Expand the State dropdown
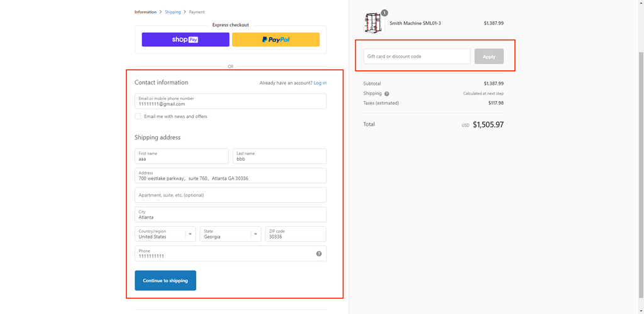644x314 pixels. 230,234
